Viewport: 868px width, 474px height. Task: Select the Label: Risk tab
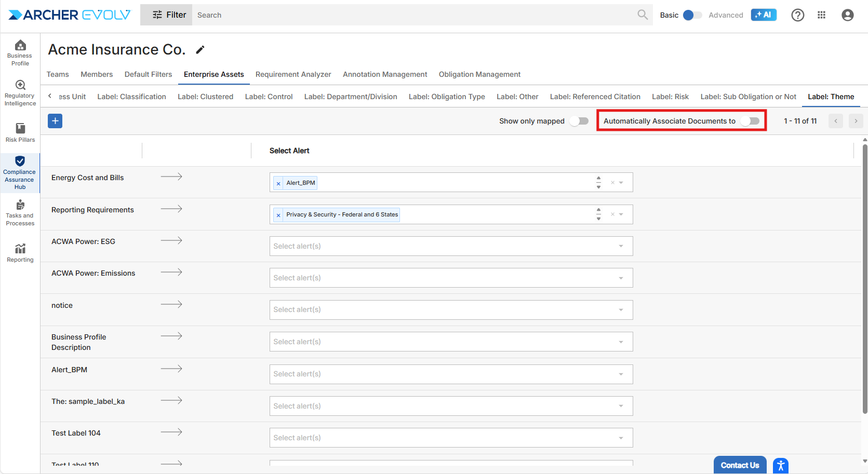(670, 97)
